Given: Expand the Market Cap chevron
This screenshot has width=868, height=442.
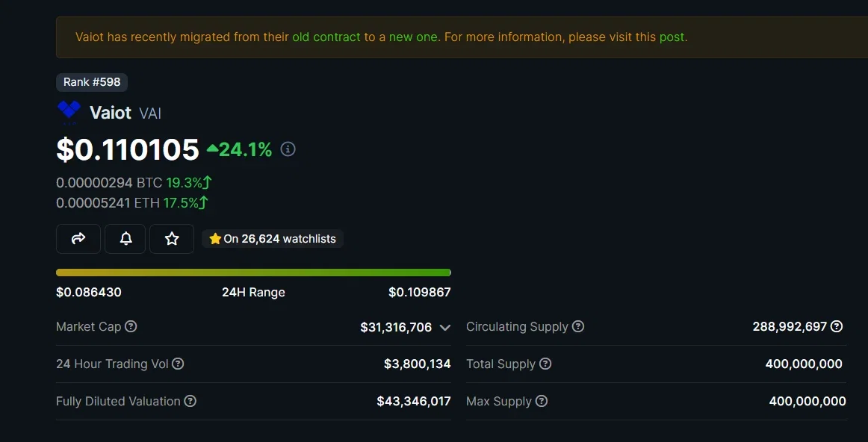Looking at the screenshot, I should point(444,328).
